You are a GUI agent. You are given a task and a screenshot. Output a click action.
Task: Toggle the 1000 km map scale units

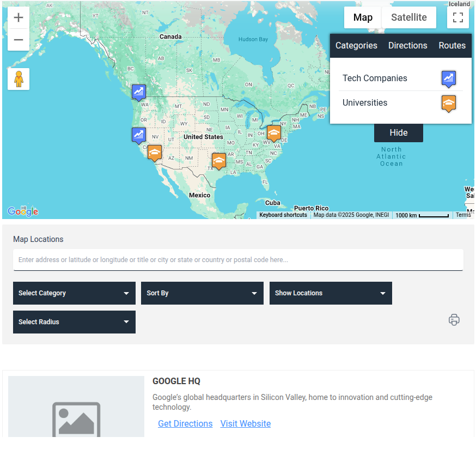[422, 215]
